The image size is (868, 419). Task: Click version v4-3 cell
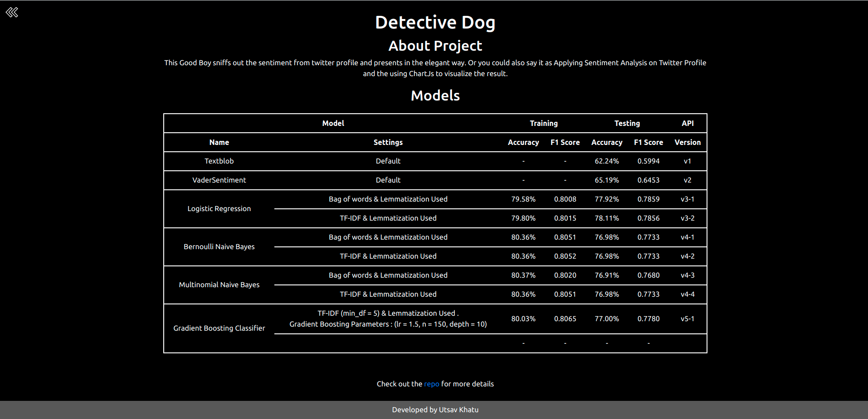click(x=688, y=275)
